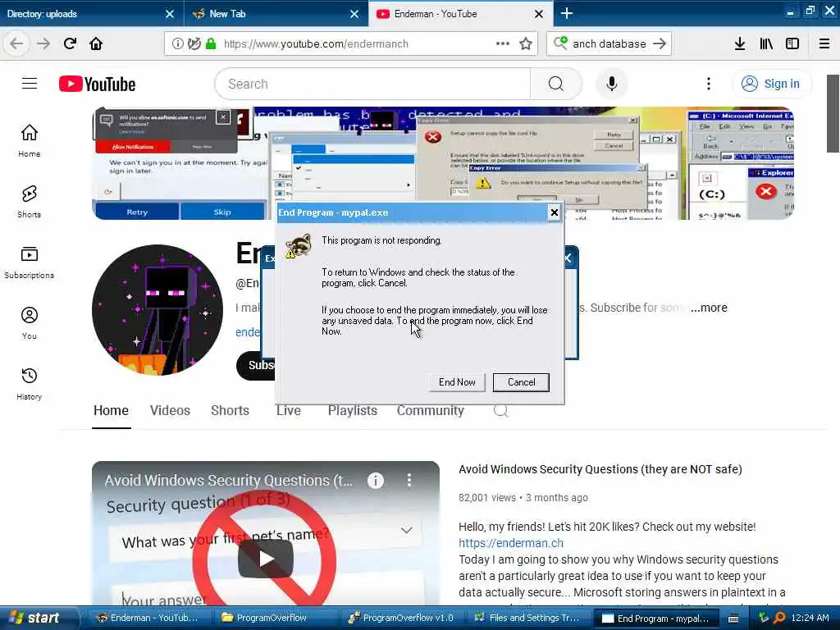The image size is (840, 630).
Task: Click the site information icon in address bar
Action: (178, 44)
